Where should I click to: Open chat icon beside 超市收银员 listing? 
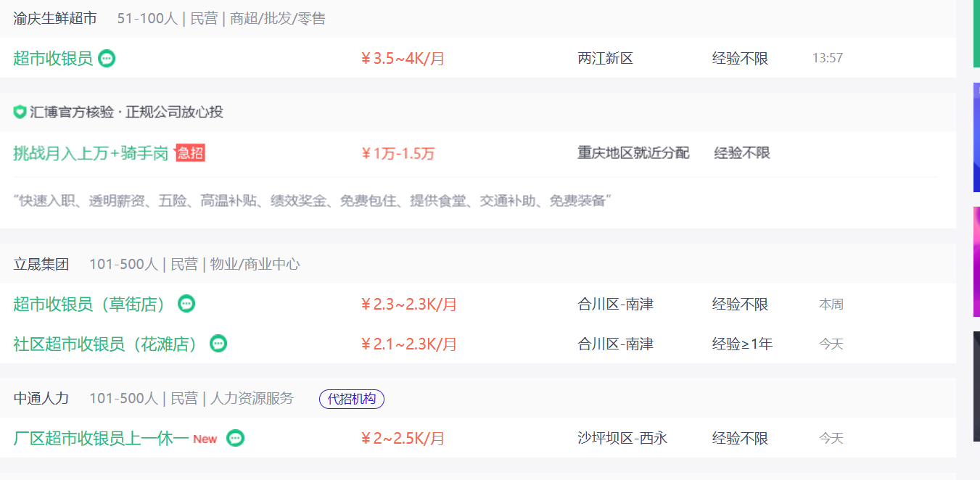tap(107, 58)
